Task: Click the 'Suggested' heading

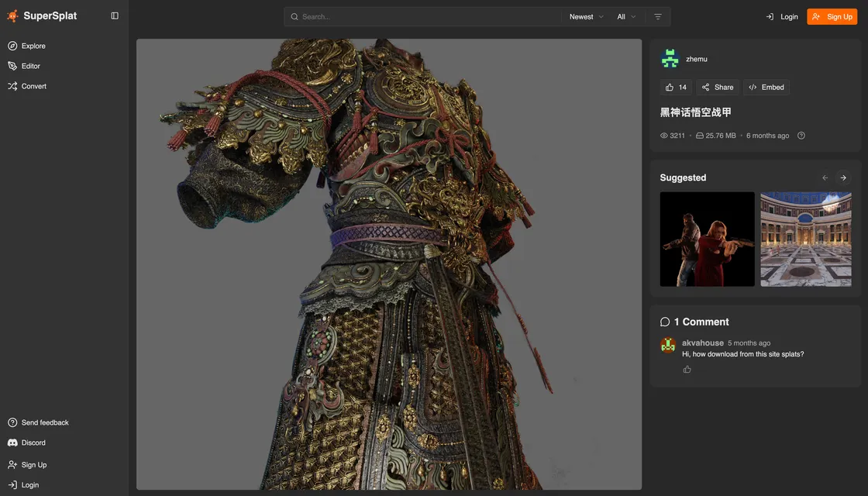Action: [683, 177]
